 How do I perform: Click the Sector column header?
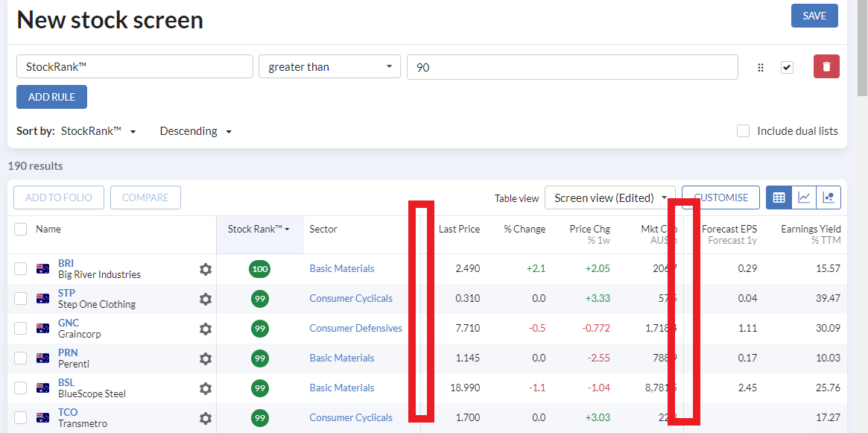pyautogui.click(x=323, y=230)
